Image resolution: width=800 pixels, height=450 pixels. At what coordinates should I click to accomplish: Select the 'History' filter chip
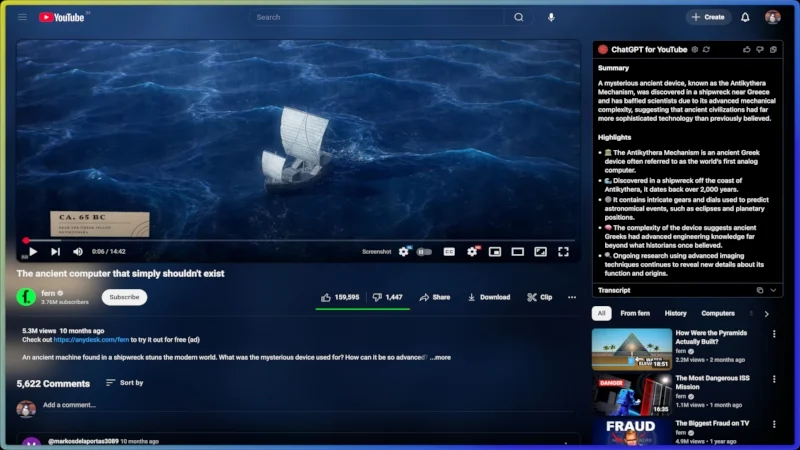point(676,313)
